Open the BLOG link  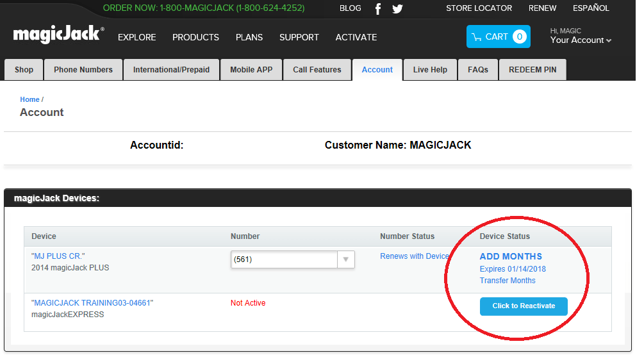pos(351,8)
